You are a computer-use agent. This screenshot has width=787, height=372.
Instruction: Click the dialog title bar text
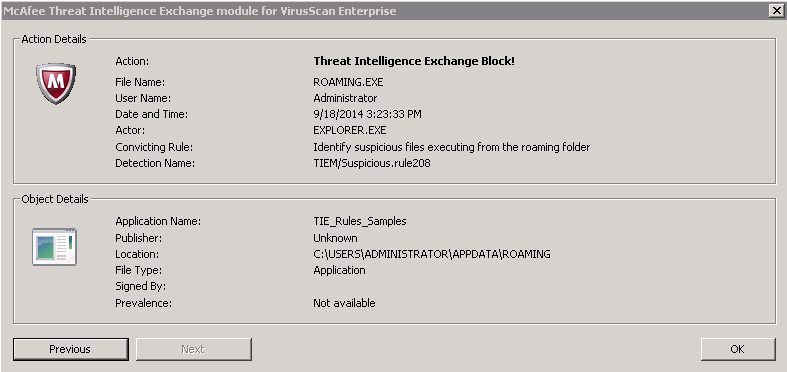pos(200,11)
